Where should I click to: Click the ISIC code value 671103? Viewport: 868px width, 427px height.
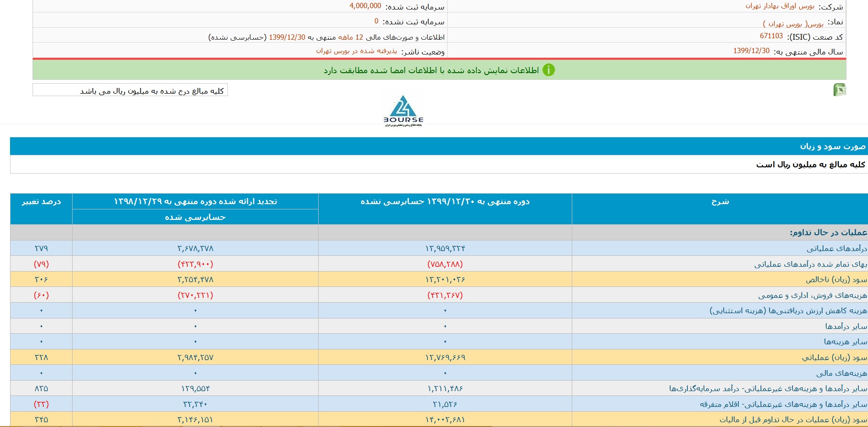click(x=772, y=36)
